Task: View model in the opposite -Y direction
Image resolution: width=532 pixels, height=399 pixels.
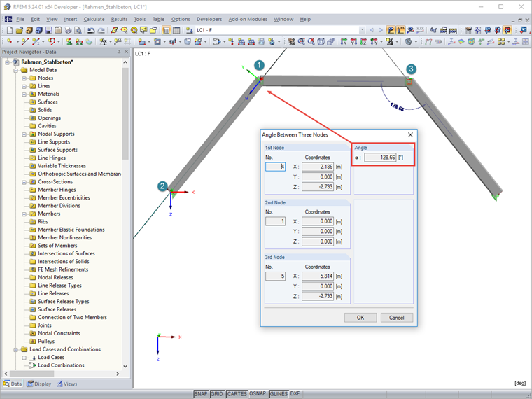Action: tap(374, 42)
